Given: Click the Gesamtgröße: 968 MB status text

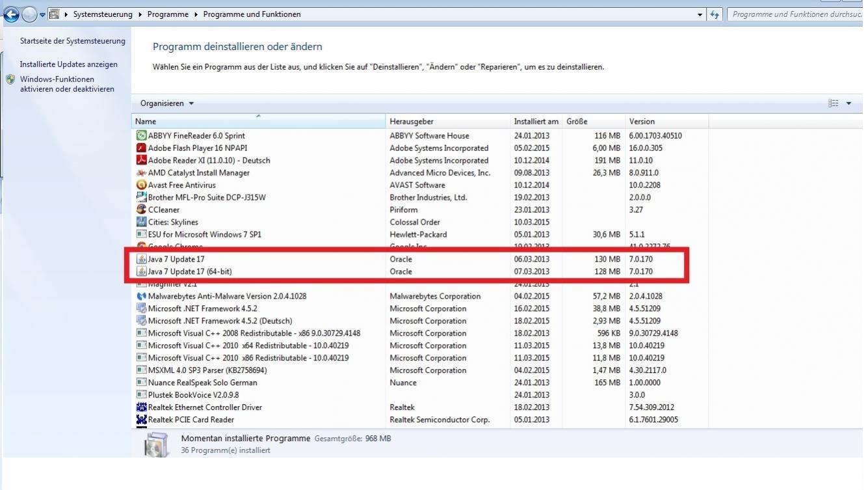Looking at the screenshot, I should [x=352, y=439].
